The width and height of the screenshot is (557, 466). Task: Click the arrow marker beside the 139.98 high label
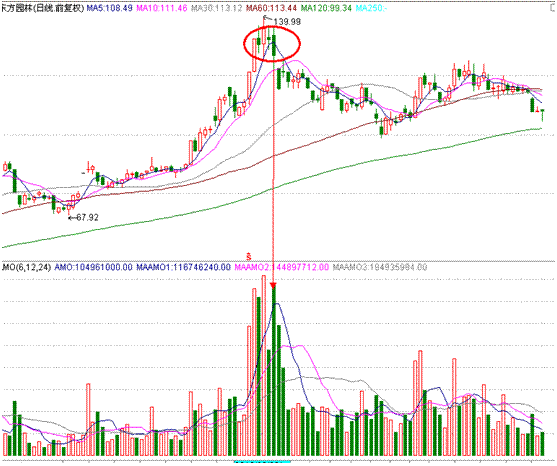click(267, 20)
